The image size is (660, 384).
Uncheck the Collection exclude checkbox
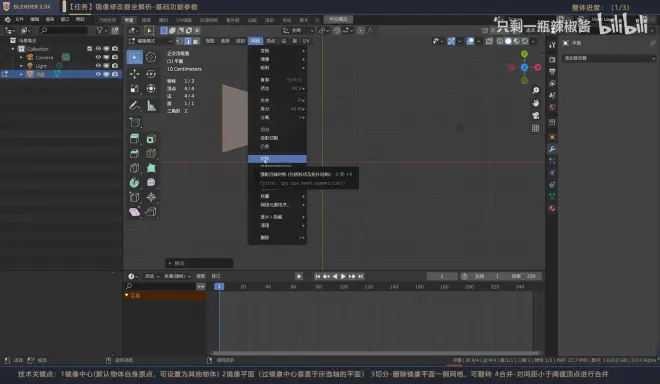89,49
